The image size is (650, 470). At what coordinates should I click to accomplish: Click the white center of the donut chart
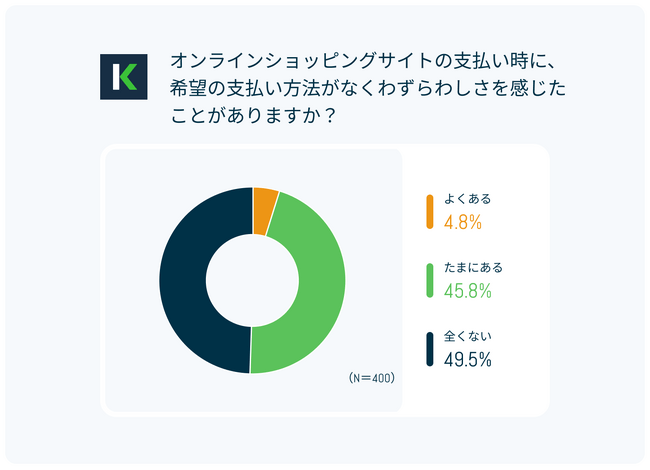point(252,281)
